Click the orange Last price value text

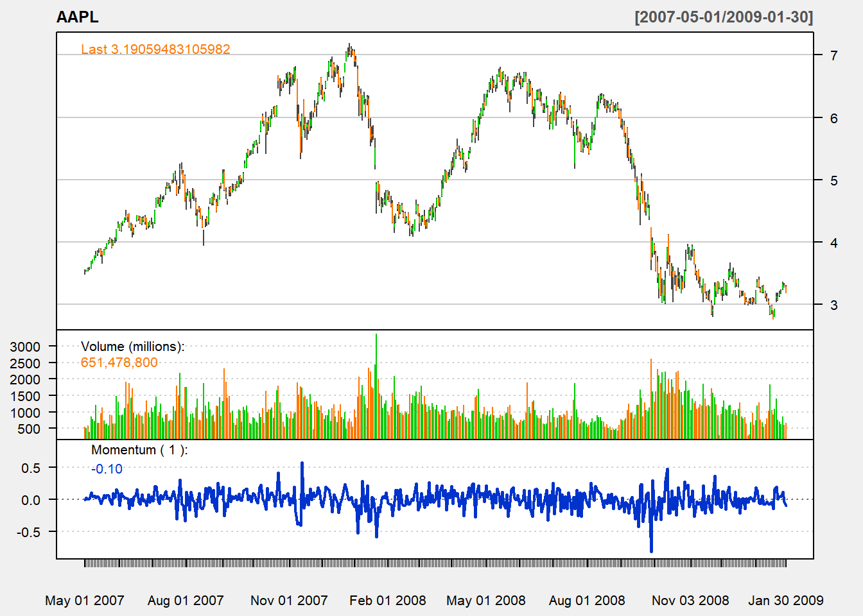155,49
